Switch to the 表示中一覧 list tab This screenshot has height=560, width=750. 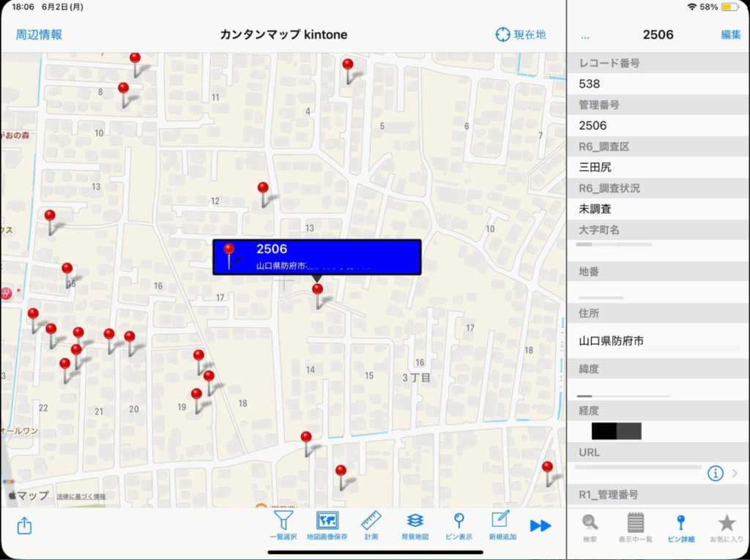(x=635, y=528)
